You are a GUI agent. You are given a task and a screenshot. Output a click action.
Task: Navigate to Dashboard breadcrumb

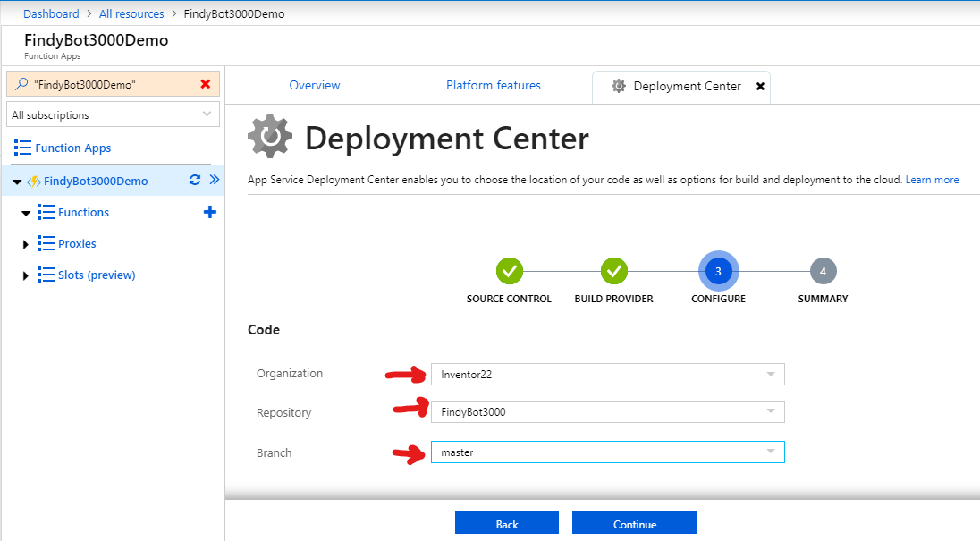tap(51, 13)
